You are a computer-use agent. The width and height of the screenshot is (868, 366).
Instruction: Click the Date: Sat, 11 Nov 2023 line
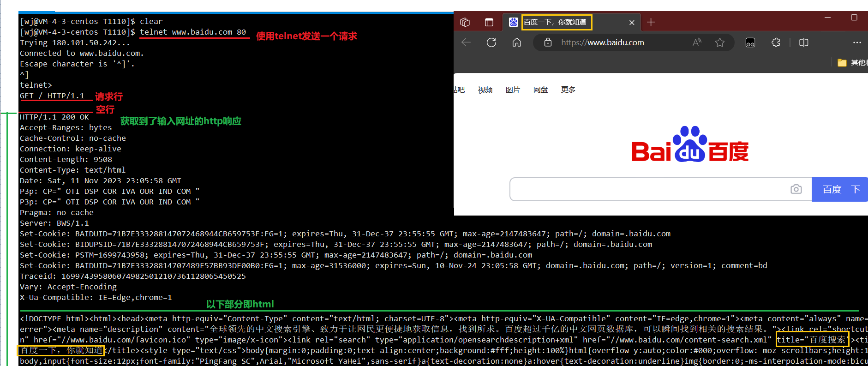tap(101, 180)
